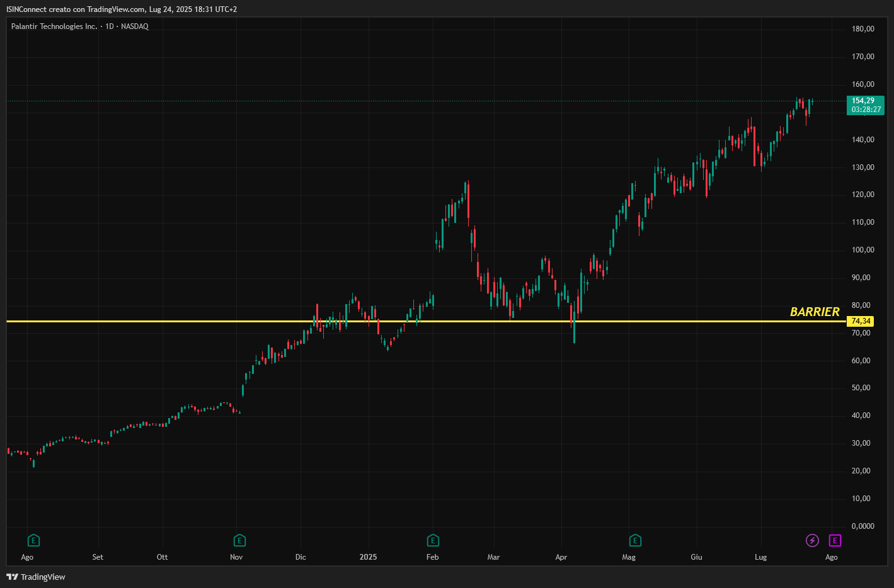Click the 40,00 price axis label
894x588 pixels.
[x=861, y=416]
